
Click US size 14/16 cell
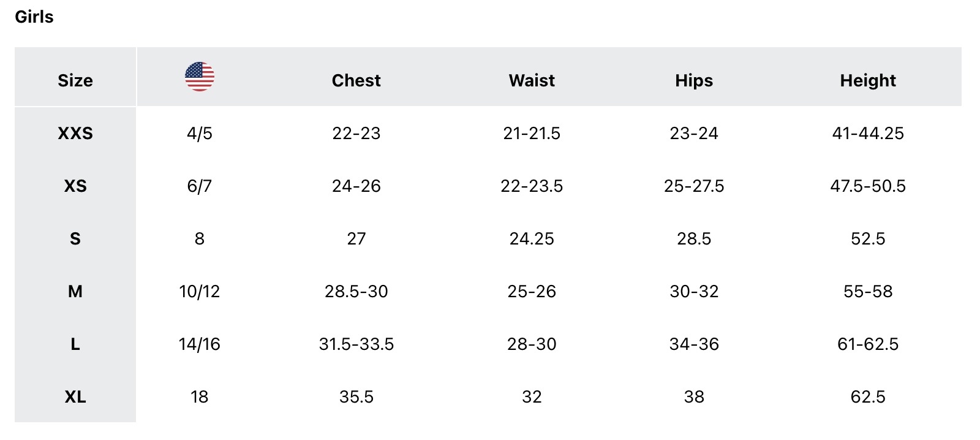(200, 344)
